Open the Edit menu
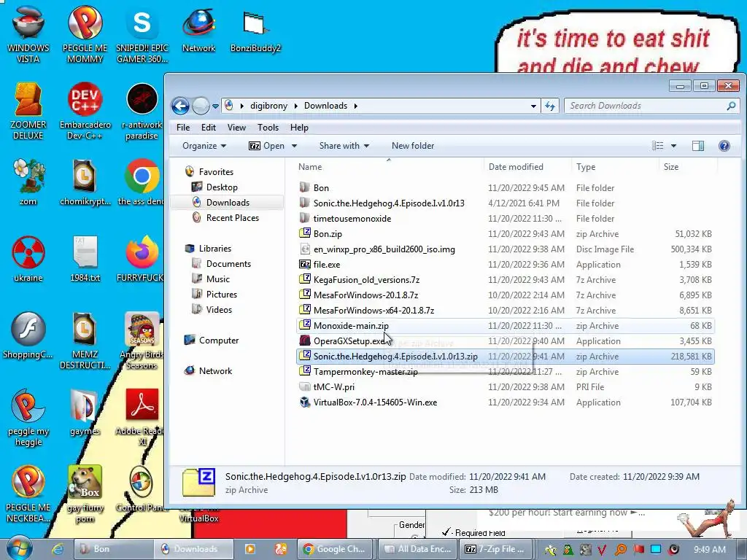 (x=208, y=128)
